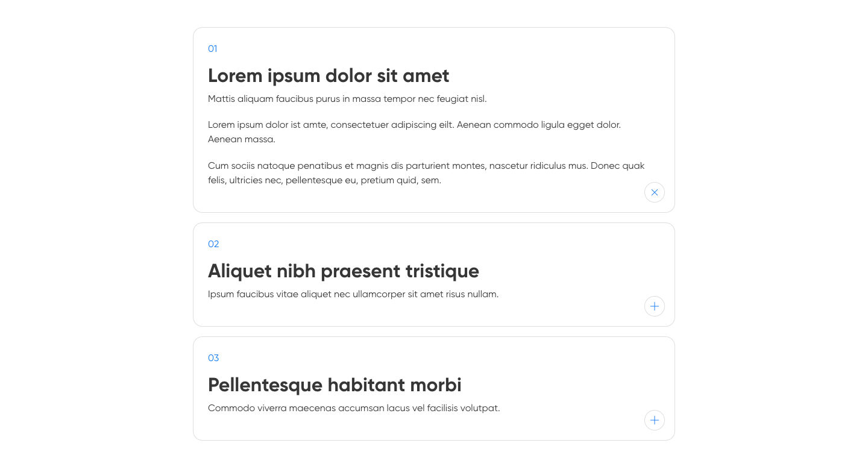Click the "Lorem ipsum dolor sit amet" heading
The width and height of the screenshot is (868, 466).
pyautogui.click(x=329, y=76)
